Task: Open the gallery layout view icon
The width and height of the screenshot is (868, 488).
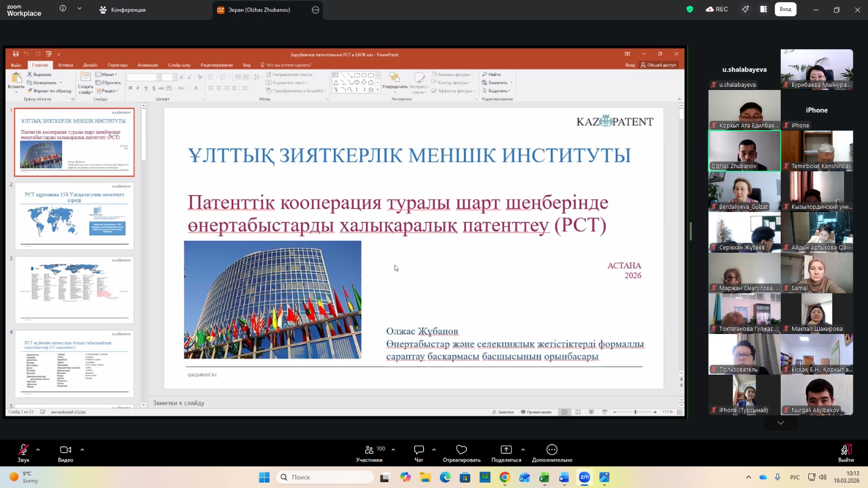Action: pos(763,9)
